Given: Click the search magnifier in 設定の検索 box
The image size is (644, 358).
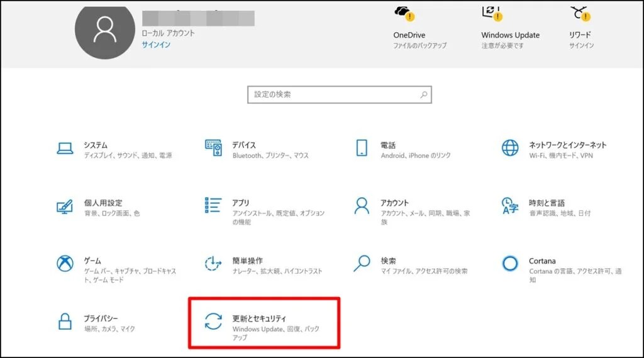Looking at the screenshot, I should click(x=423, y=95).
